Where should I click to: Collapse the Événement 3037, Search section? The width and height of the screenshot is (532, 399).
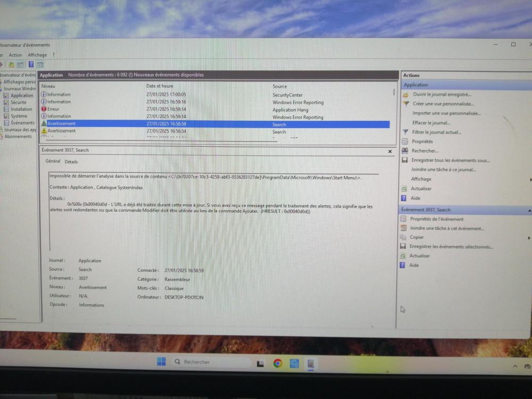pos(529,211)
